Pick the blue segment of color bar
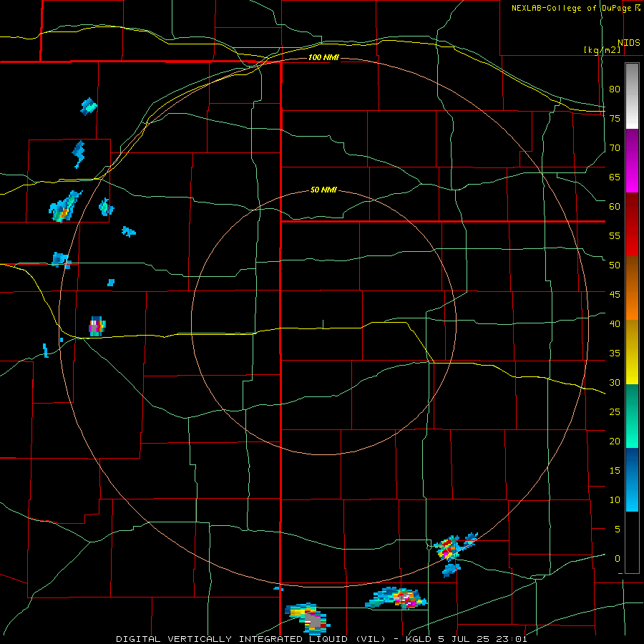Screen dimensions: 644x644 coord(632,479)
